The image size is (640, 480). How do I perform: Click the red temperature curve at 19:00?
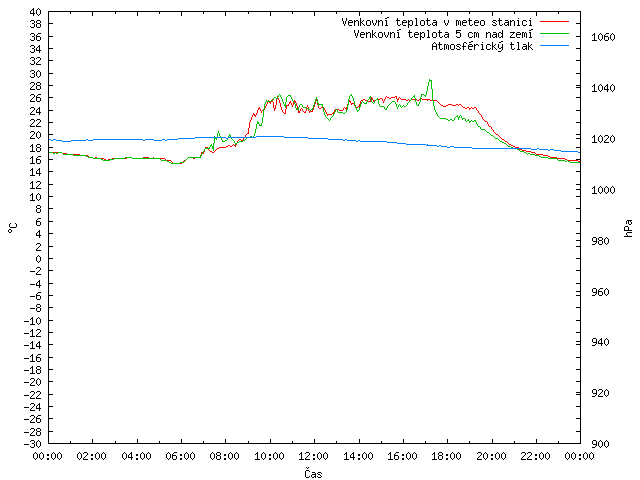tap(470, 108)
